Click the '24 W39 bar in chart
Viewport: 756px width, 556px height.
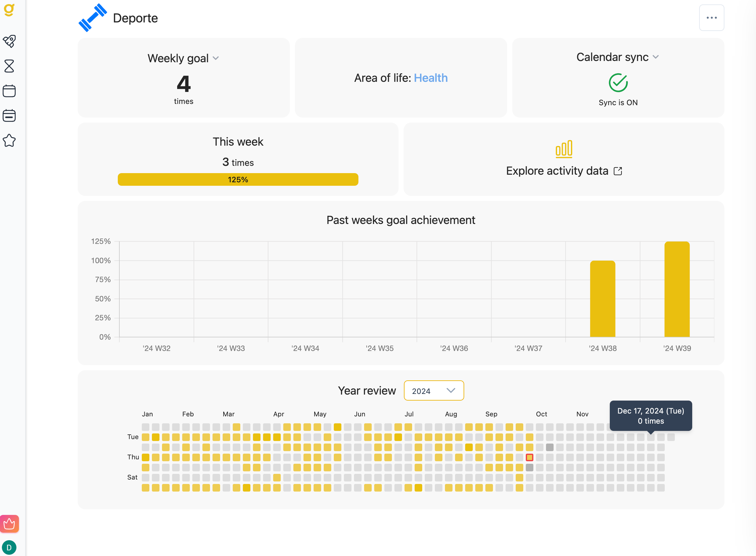677,289
